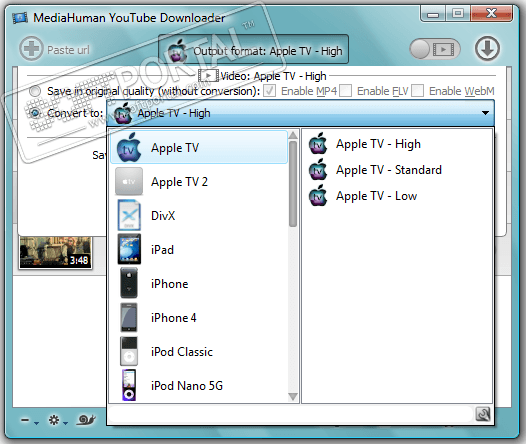Choose iPhone in device list
This screenshot has width=526, height=444.
coord(199,284)
